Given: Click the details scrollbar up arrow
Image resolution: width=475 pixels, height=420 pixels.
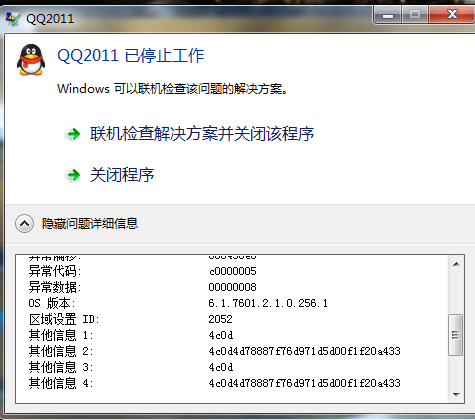Looking at the screenshot, I should click(456, 264).
